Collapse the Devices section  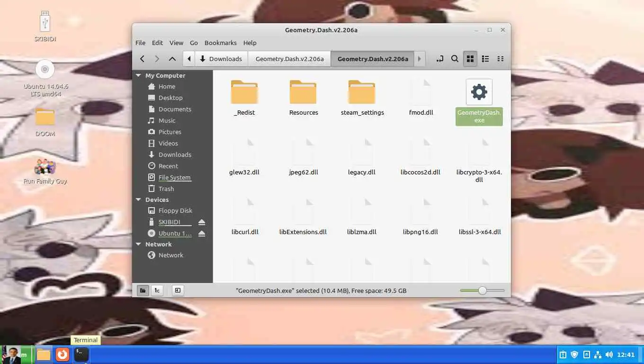click(x=138, y=200)
